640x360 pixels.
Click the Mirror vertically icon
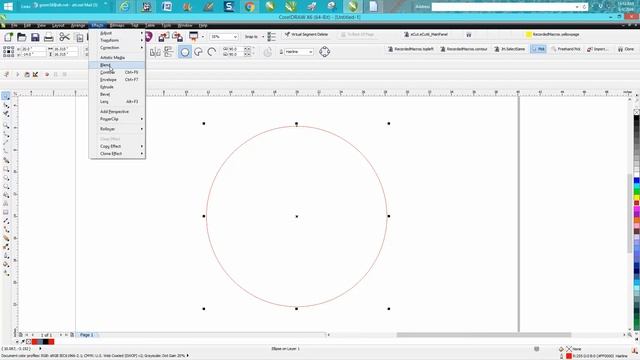168,52
